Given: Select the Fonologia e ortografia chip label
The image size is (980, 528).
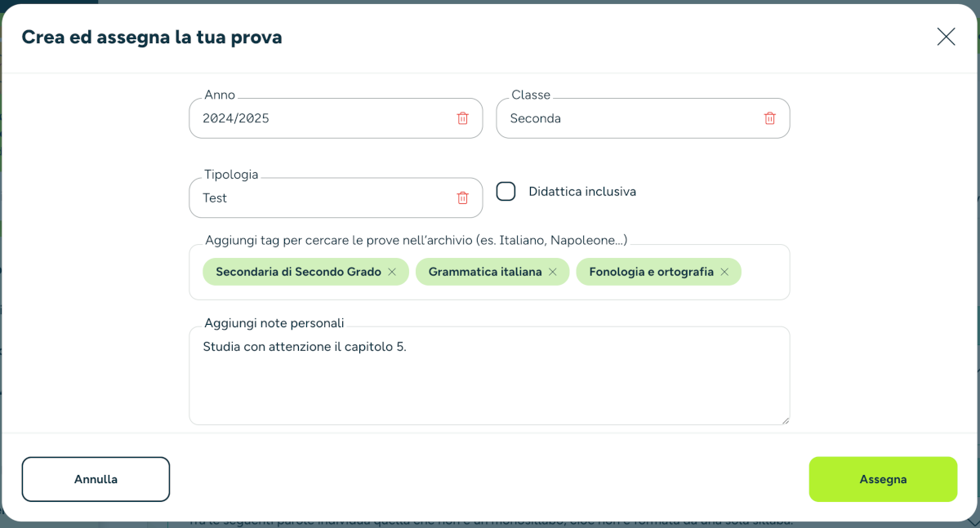Looking at the screenshot, I should click(x=651, y=272).
